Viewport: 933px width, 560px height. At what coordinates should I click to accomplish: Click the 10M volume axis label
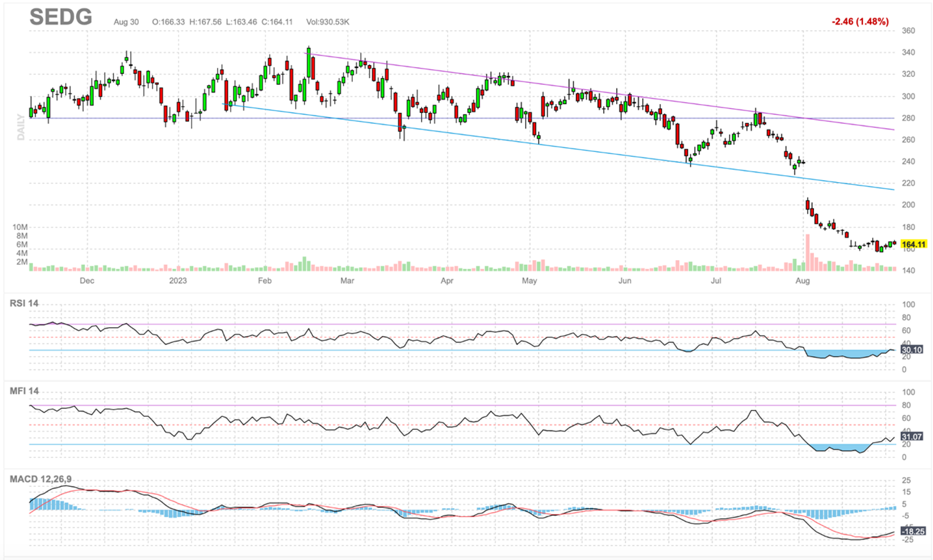[19, 227]
